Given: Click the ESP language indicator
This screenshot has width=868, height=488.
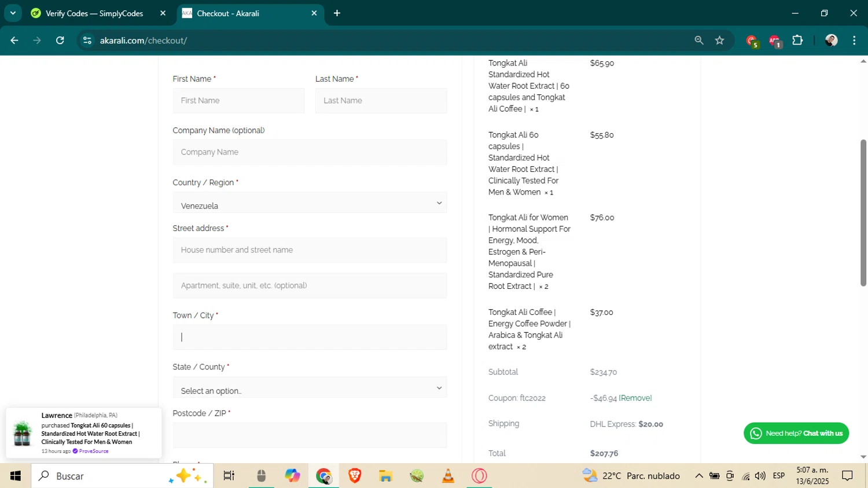Looking at the screenshot, I should [x=779, y=476].
